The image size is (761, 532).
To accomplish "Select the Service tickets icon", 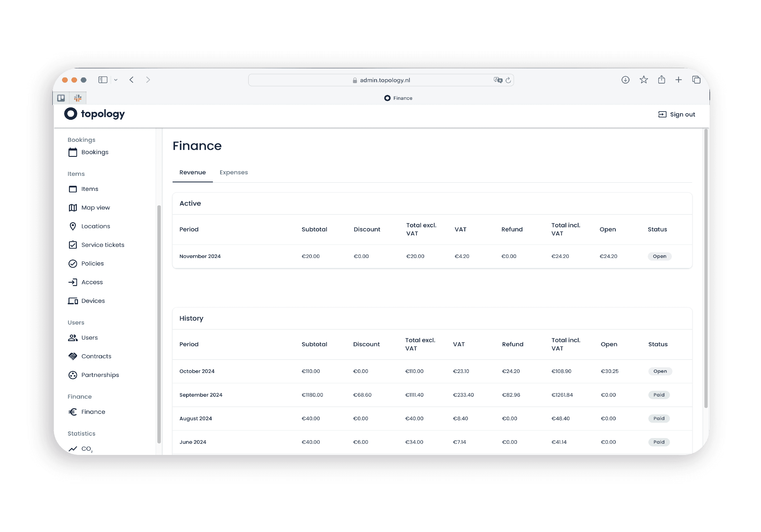I will (x=73, y=245).
